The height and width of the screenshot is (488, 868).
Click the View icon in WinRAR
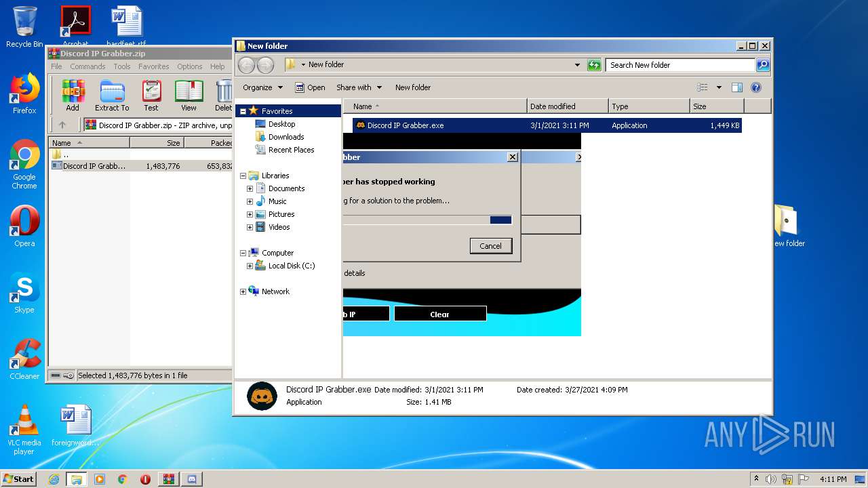[x=189, y=96]
